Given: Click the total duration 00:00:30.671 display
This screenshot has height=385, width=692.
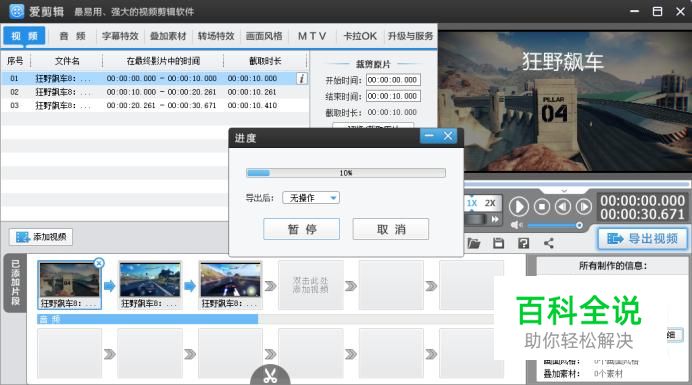Looking at the screenshot, I should pyautogui.click(x=642, y=215).
